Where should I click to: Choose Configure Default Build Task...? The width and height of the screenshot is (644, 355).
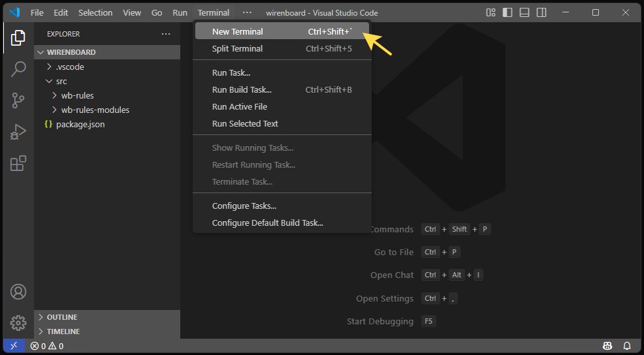(x=282, y=223)
